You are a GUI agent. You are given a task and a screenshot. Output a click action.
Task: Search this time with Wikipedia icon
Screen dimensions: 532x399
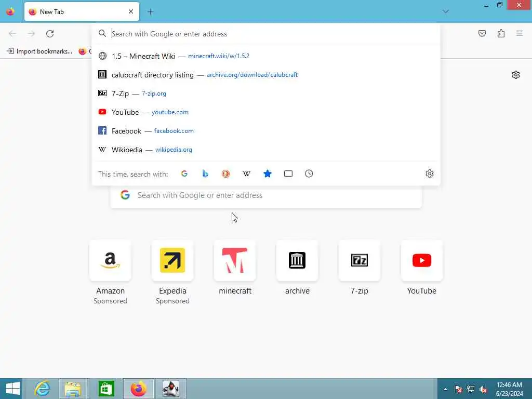pyautogui.click(x=247, y=174)
